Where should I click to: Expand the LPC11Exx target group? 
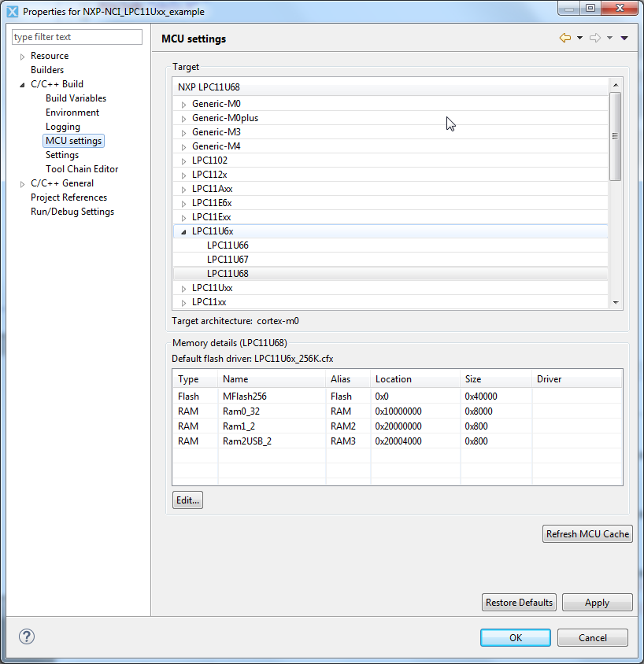coord(184,218)
